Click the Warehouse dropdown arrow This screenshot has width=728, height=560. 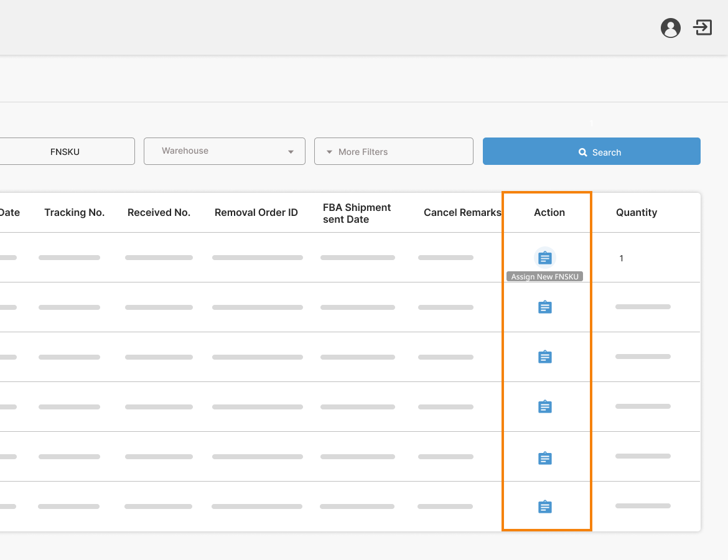point(291,152)
